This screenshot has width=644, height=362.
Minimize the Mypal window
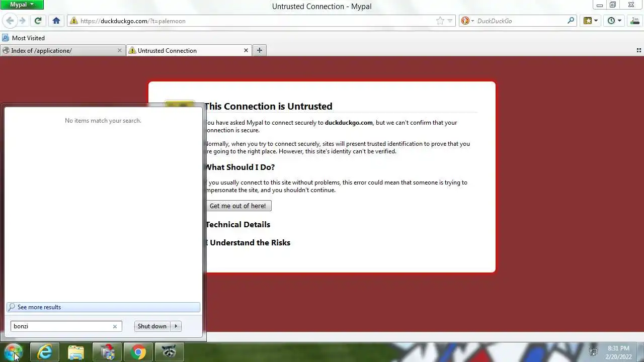[x=600, y=5]
